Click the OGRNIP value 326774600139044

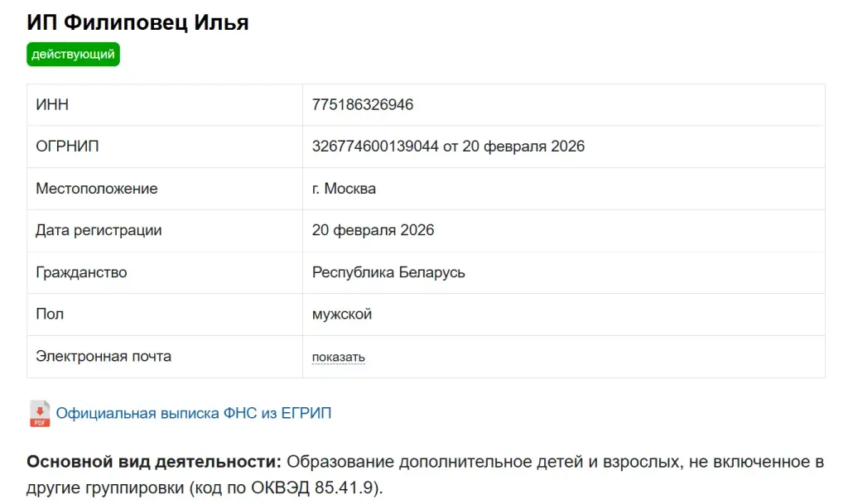tap(375, 146)
